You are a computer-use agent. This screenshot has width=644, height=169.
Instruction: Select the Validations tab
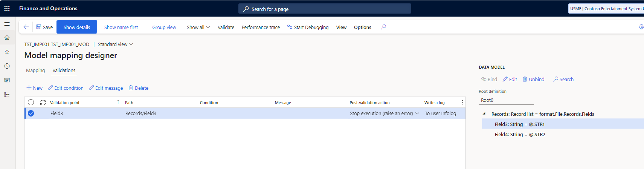click(64, 70)
